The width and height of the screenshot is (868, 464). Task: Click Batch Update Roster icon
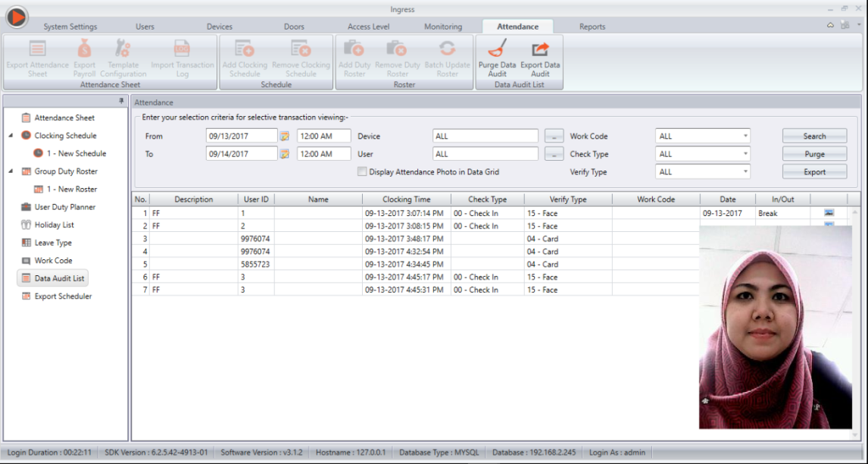click(447, 49)
